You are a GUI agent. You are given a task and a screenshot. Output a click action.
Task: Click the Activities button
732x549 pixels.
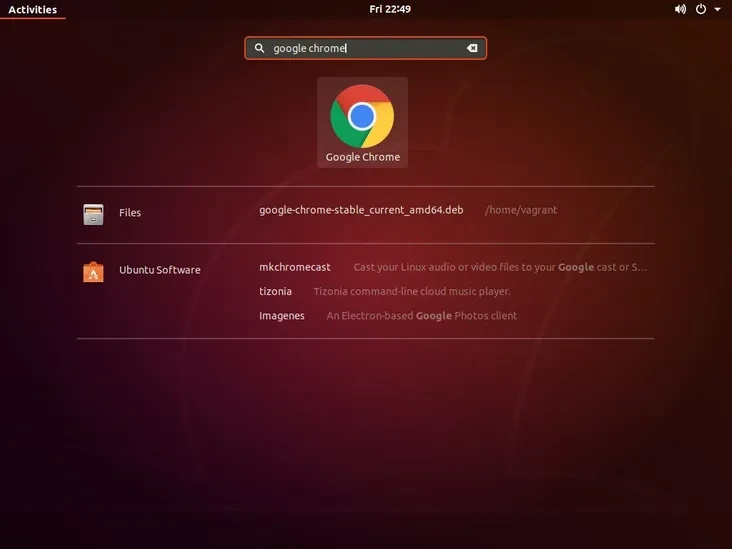pyautogui.click(x=33, y=9)
